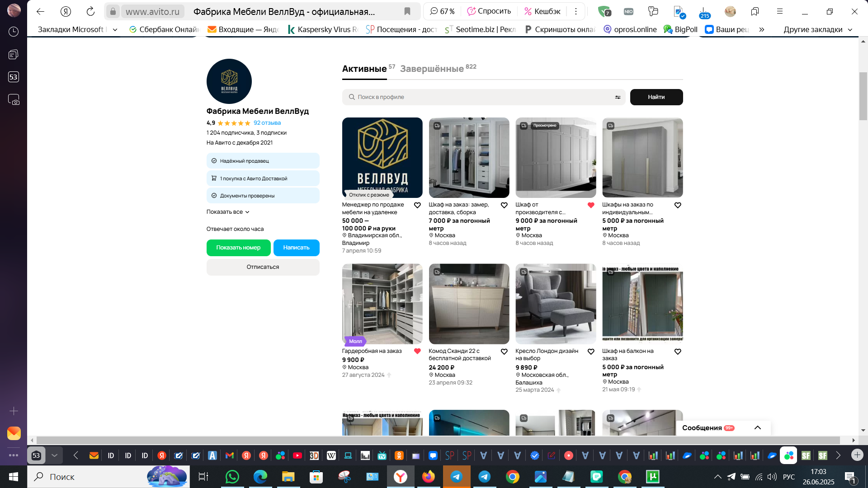Open the screenshot tool in sidebar
The height and width of the screenshot is (488, 868).
coord(14,99)
